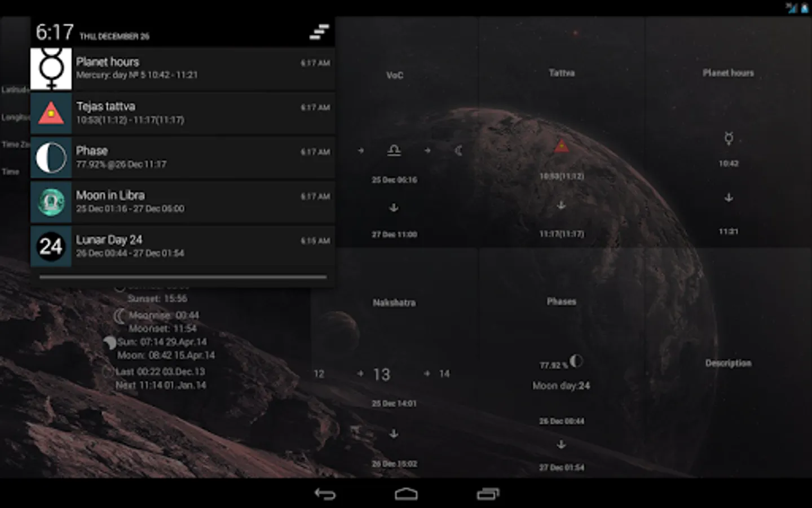The width and height of the screenshot is (812, 508).
Task: Tap the Android back navigation button
Action: point(325,494)
